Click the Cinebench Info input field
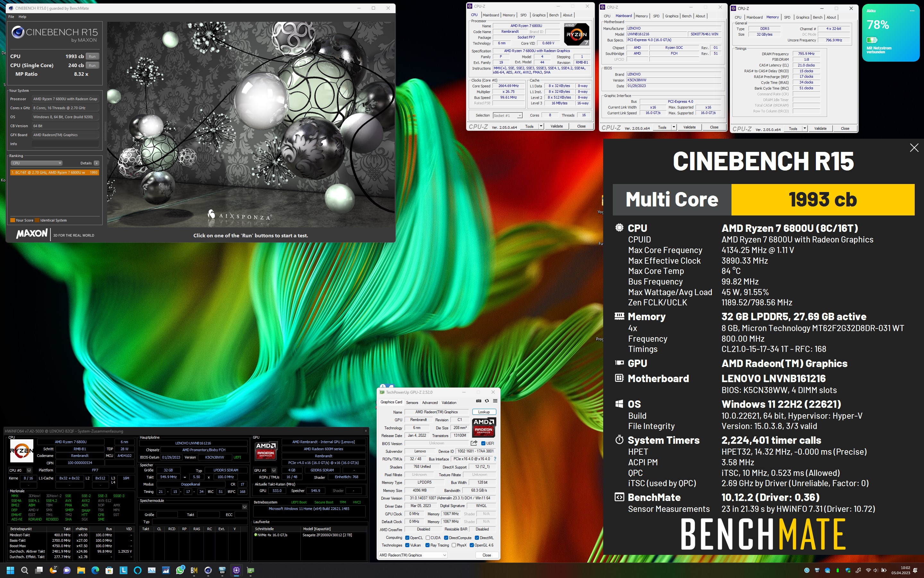This screenshot has width=924, height=578. [66, 144]
